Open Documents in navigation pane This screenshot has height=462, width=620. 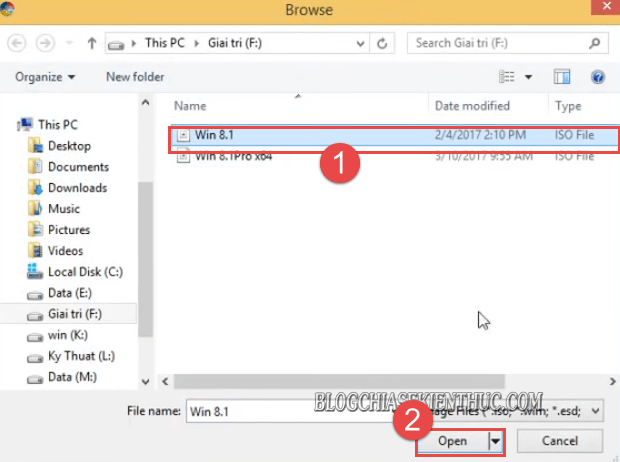click(78, 167)
